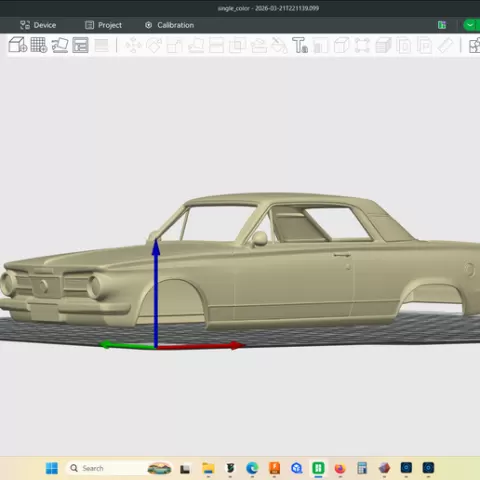The height and width of the screenshot is (480, 480).
Task: Select the Measure ruler tool
Action: [x=445, y=45]
